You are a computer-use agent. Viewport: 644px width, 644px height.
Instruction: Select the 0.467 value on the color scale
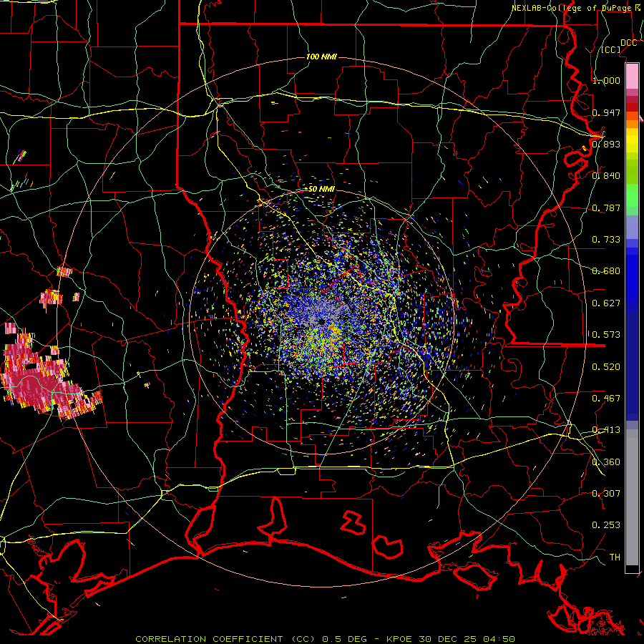click(606, 398)
